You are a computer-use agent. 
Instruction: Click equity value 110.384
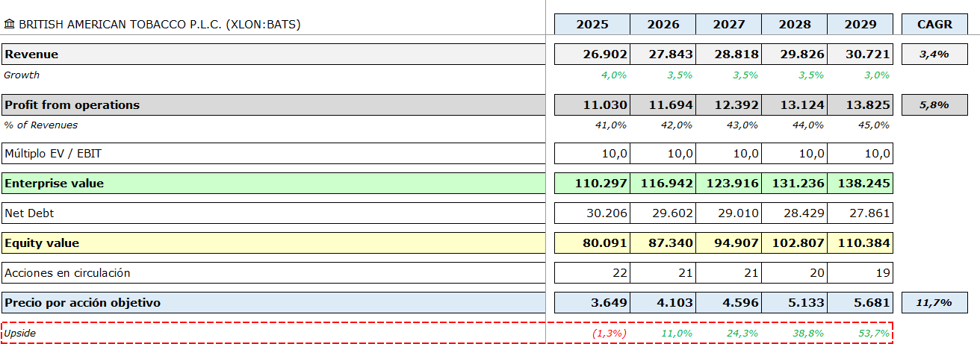coord(860,243)
